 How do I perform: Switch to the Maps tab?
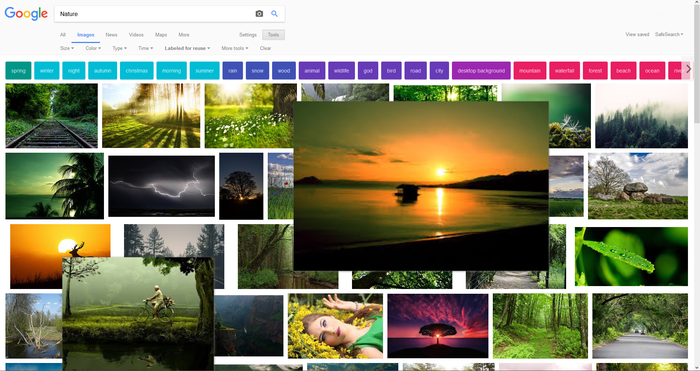pos(161,35)
